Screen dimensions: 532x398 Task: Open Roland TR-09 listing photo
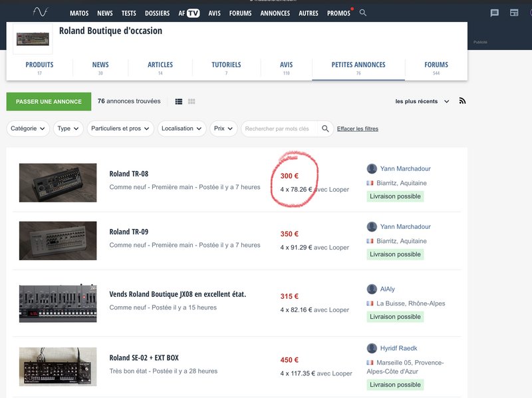(x=58, y=241)
